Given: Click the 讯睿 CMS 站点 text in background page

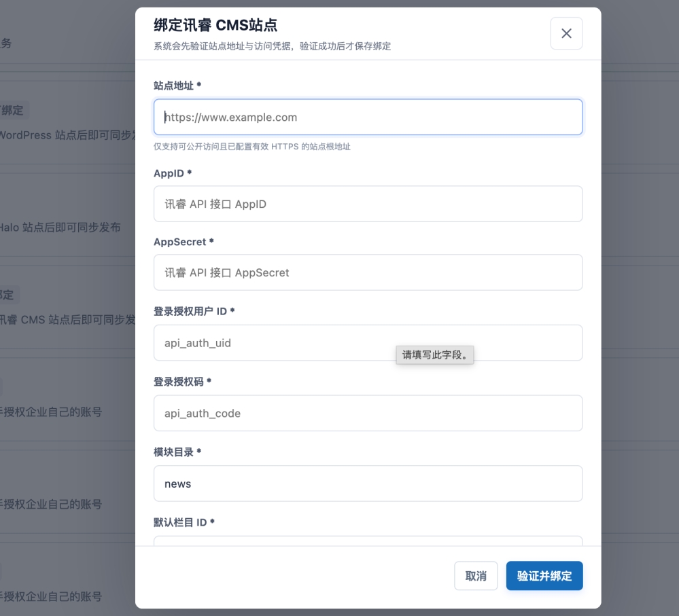Looking at the screenshot, I should pos(67,320).
